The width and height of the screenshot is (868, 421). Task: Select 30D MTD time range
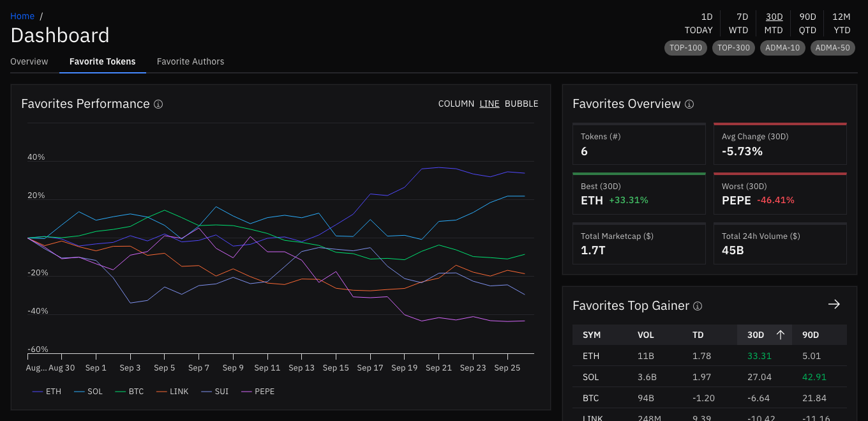[774, 23]
